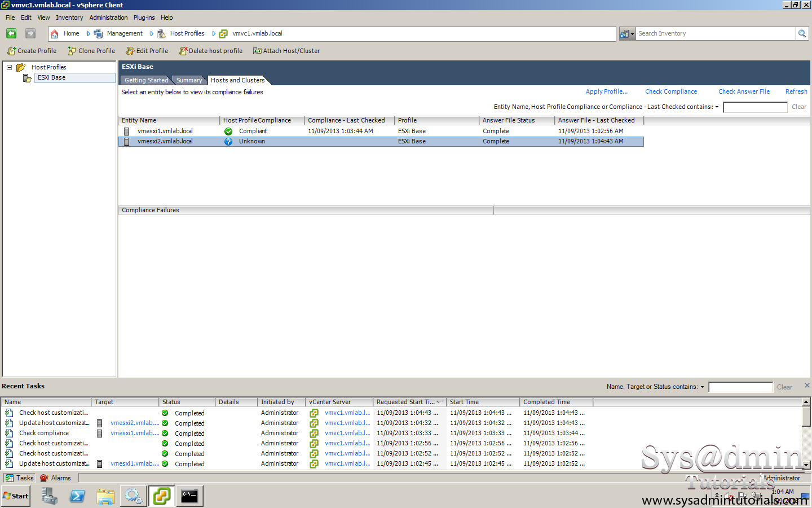Expand the arrow after Host Profiles breadcrumb
The width and height of the screenshot is (812, 508).
(x=214, y=34)
